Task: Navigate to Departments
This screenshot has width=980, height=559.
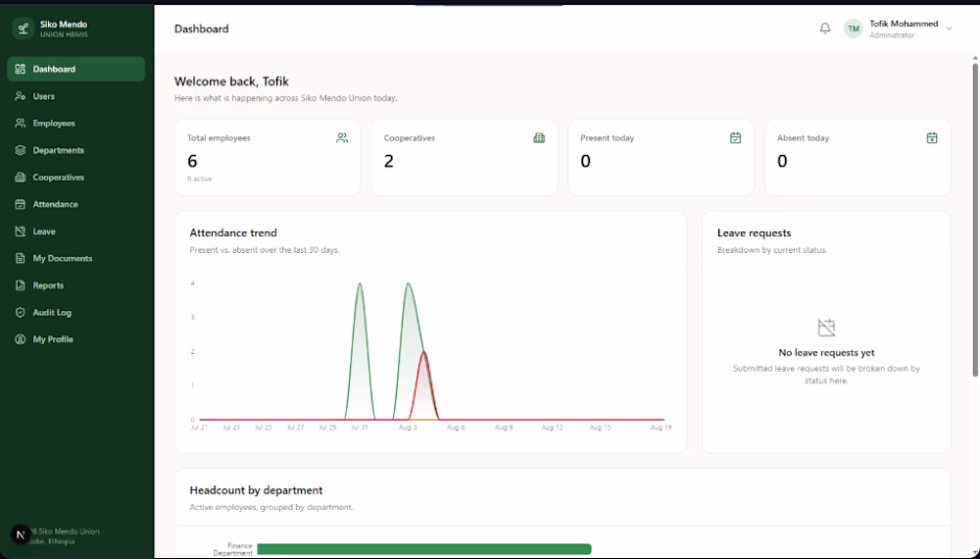Action: (75, 150)
